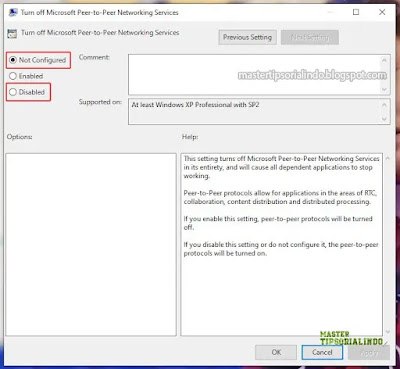This screenshot has height=369, width=400.
Task: Click the disabled Apply button
Action: (369, 352)
